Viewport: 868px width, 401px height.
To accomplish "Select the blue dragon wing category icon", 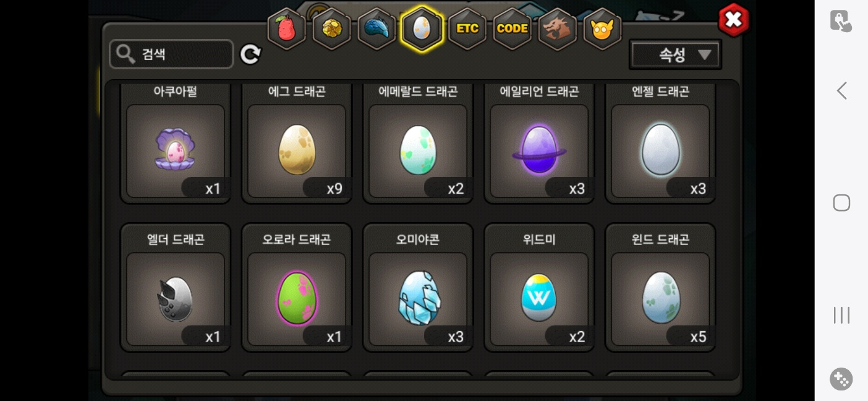I will pyautogui.click(x=377, y=28).
